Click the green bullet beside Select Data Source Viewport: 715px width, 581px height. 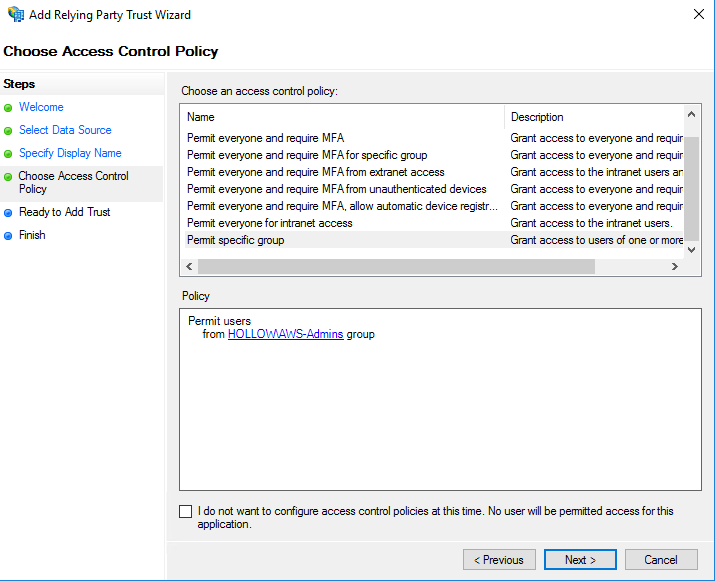(8, 131)
